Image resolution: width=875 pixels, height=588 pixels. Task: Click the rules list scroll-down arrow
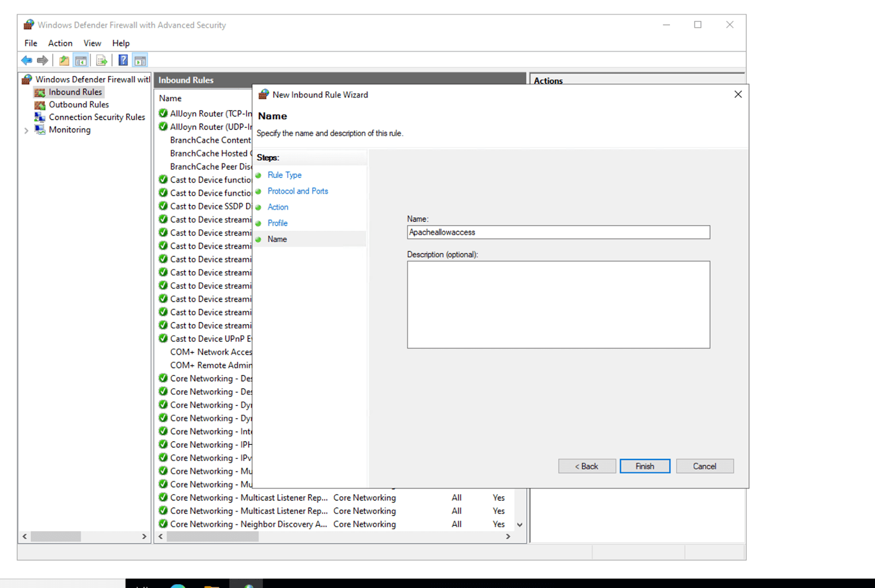(520, 525)
